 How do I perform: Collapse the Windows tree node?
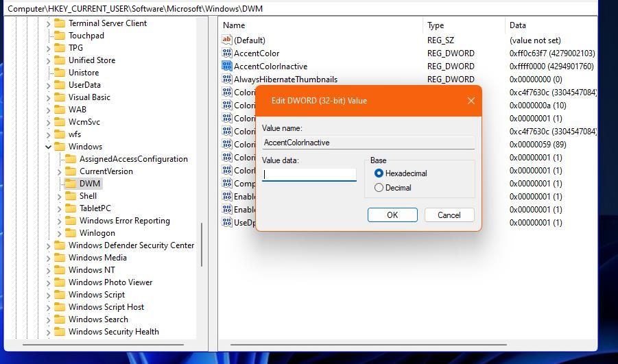point(48,147)
